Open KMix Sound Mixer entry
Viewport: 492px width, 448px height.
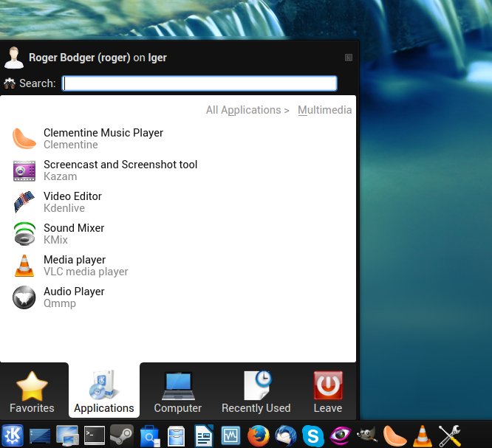click(x=178, y=233)
